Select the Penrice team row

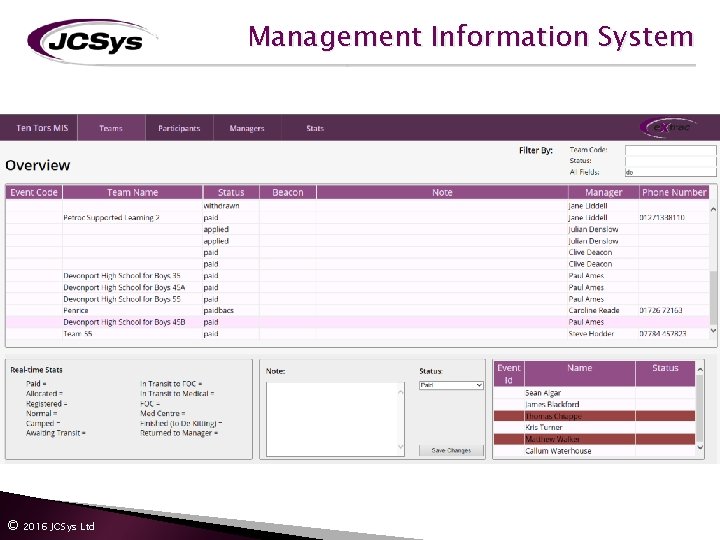357,310
